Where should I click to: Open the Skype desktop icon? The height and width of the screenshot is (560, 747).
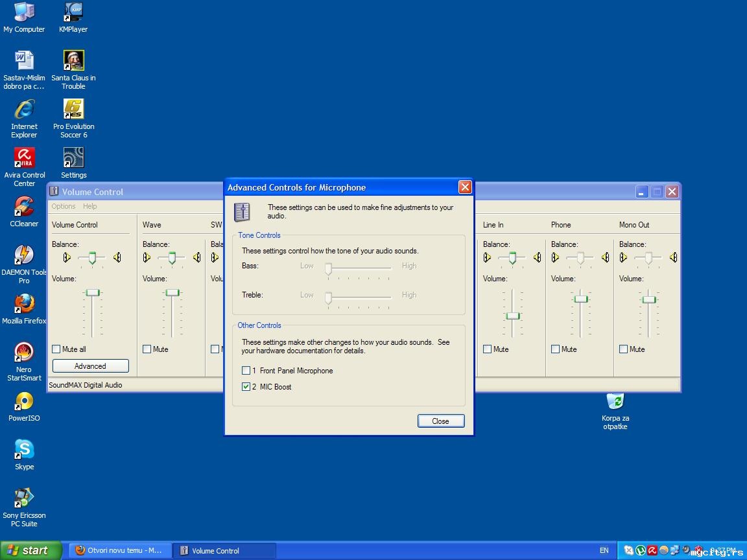pos(24,450)
